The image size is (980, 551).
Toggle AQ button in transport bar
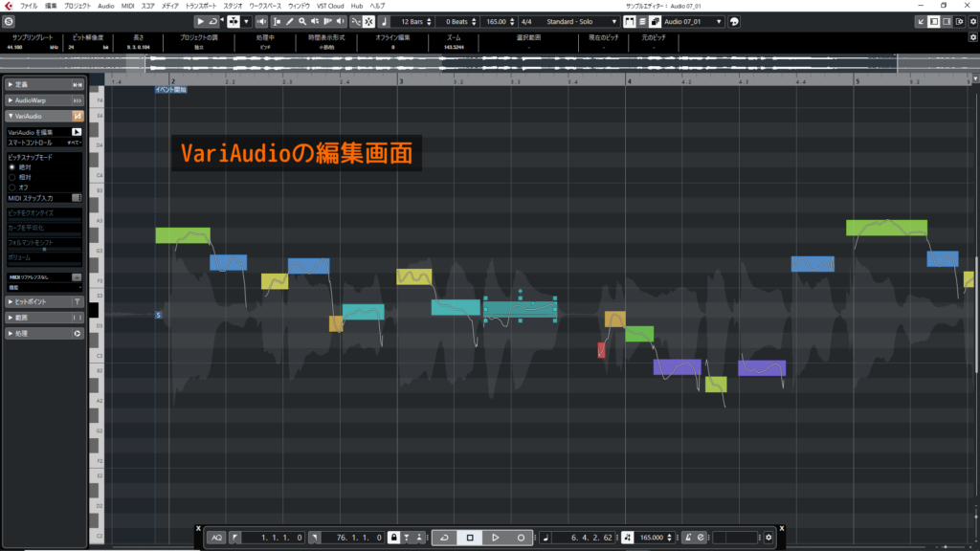216,538
